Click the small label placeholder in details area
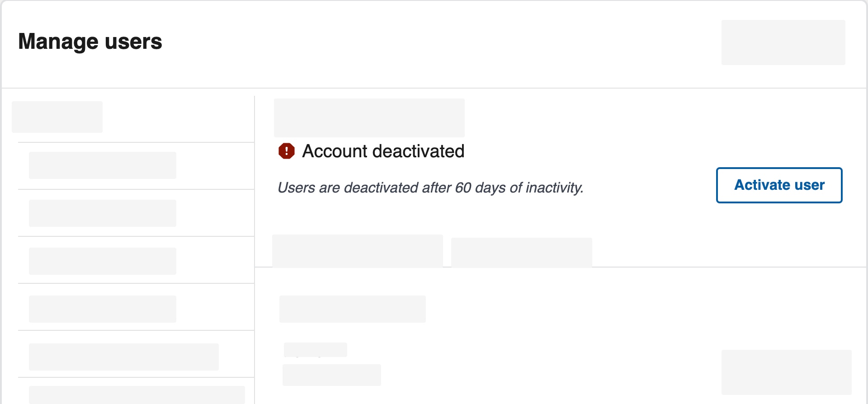The width and height of the screenshot is (868, 404). [x=315, y=349]
